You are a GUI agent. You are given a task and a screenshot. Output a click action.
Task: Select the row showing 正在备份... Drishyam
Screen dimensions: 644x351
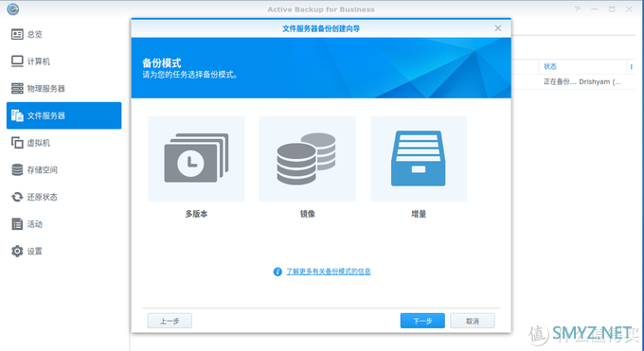tap(582, 82)
